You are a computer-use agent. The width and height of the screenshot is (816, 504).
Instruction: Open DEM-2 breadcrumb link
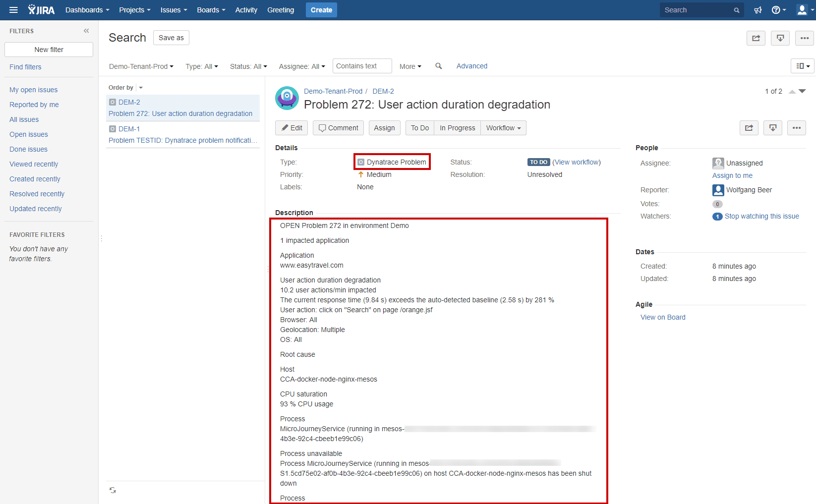pyautogui.click(x=383, y=91)
